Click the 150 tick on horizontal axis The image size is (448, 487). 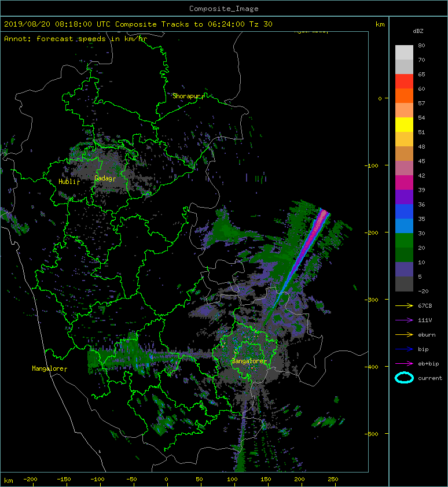tap(266, 479)
